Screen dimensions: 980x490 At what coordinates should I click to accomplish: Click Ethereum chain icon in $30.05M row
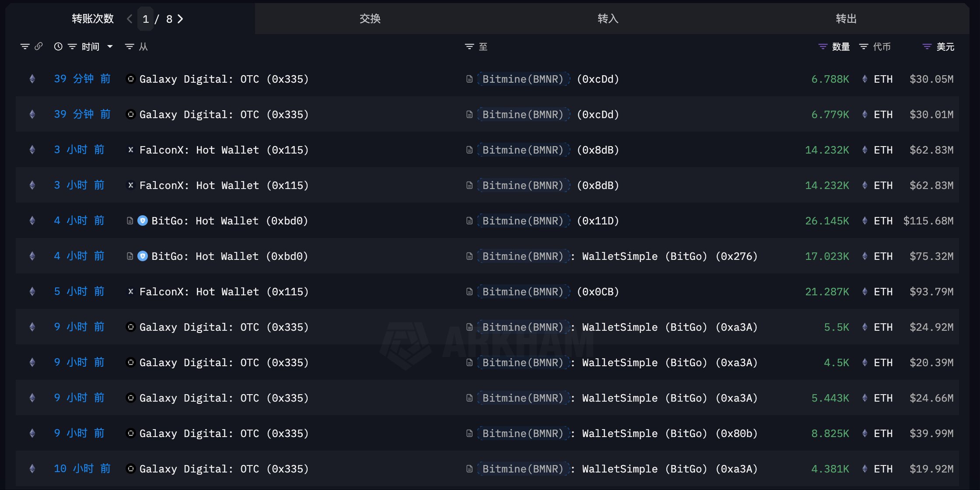pos(32,79)
